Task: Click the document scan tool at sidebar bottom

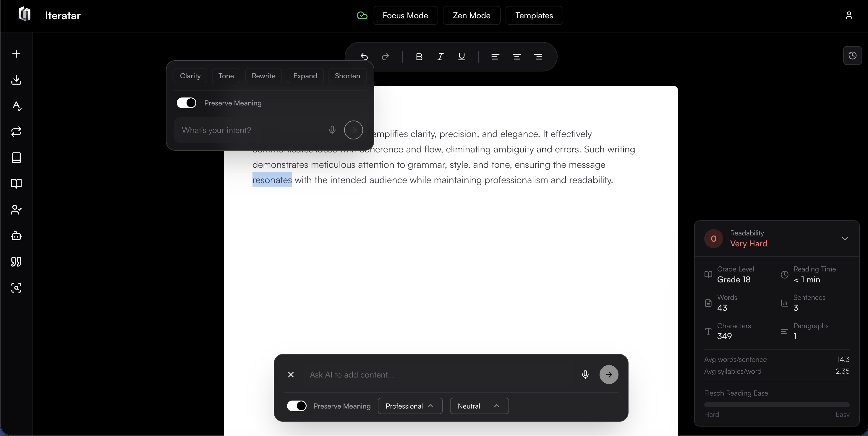Action: tap(16, 288)
